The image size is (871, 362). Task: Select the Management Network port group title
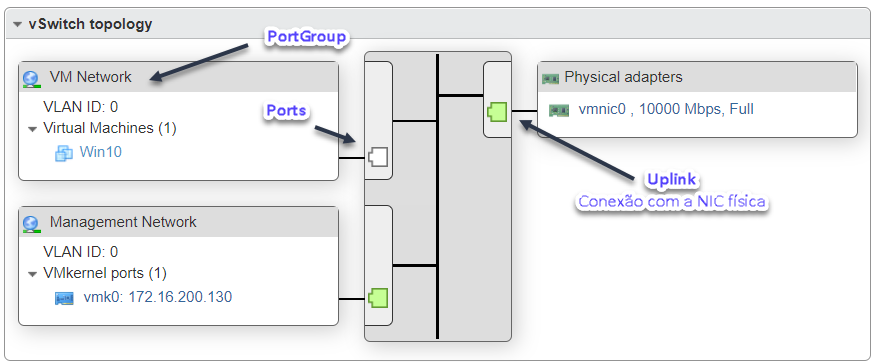click(123, 222)
